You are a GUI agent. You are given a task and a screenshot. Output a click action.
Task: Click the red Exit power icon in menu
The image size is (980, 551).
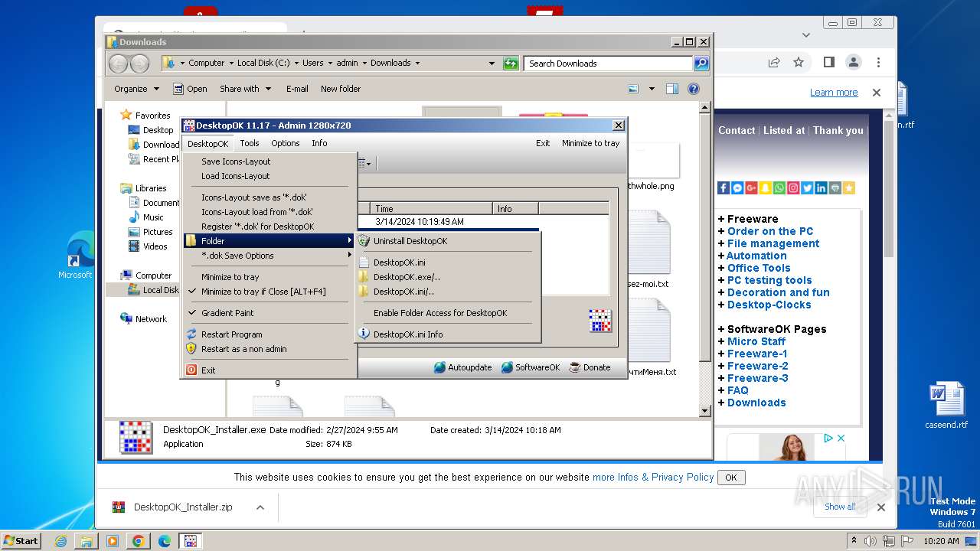[191, 370]
